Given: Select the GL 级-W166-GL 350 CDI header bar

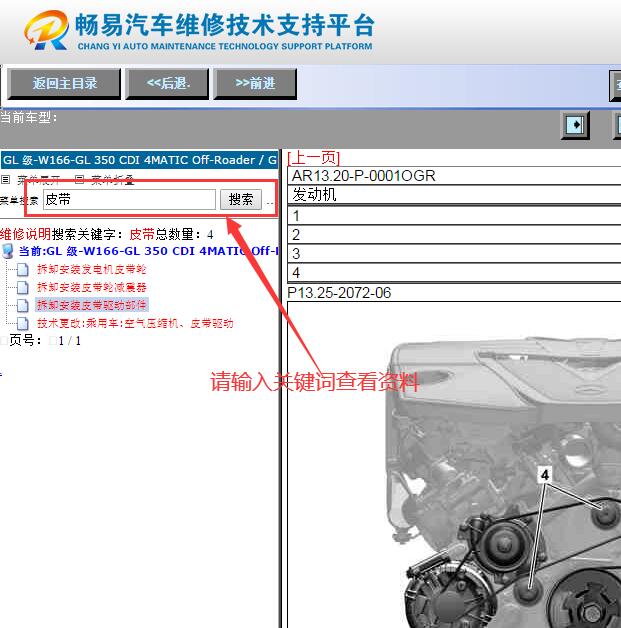Looking at the screenshot, I should [x=139, y=160].
